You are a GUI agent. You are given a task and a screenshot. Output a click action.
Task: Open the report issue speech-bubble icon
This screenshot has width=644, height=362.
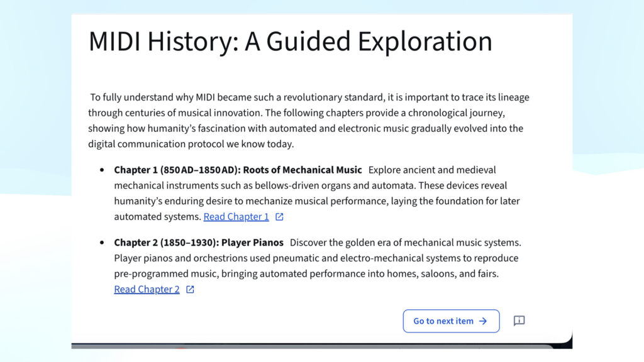519,321
